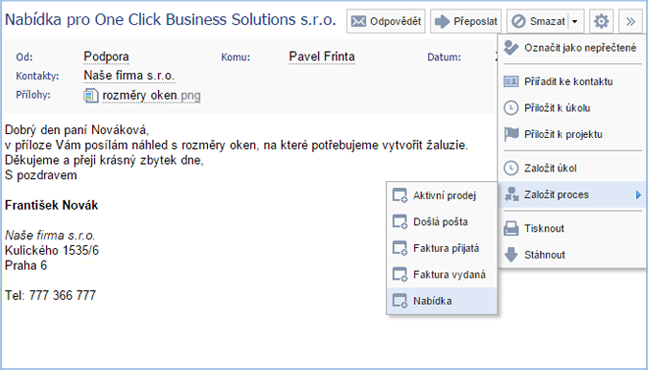
Task: Open contact Naše firma s.r.o. link
Action: coord(129,76)
